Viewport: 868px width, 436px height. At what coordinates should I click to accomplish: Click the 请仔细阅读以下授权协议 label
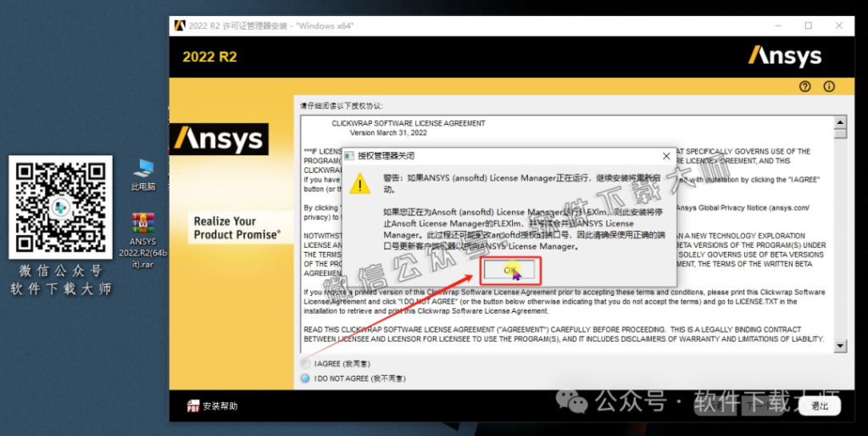[x=341, y=106]
